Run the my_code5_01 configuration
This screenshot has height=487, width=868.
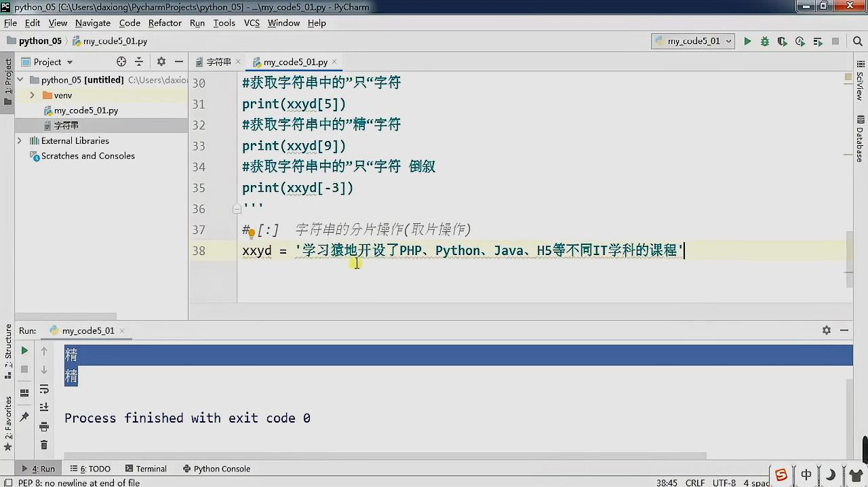[747, 41]
